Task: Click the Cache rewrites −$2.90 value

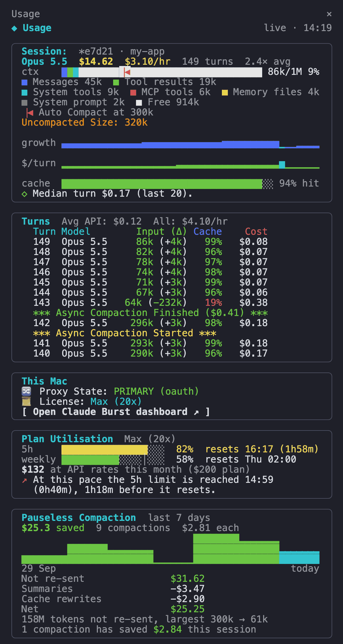Action: click(x=188, y=599)
